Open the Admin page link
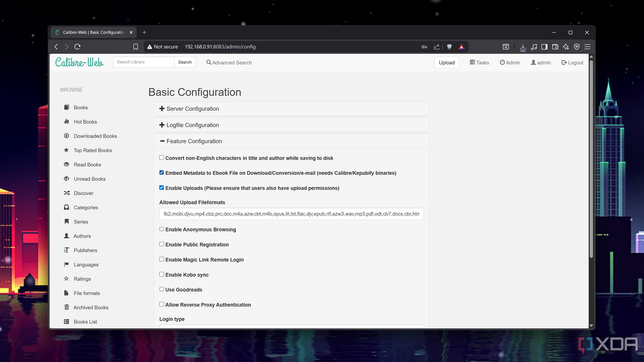 510,63
